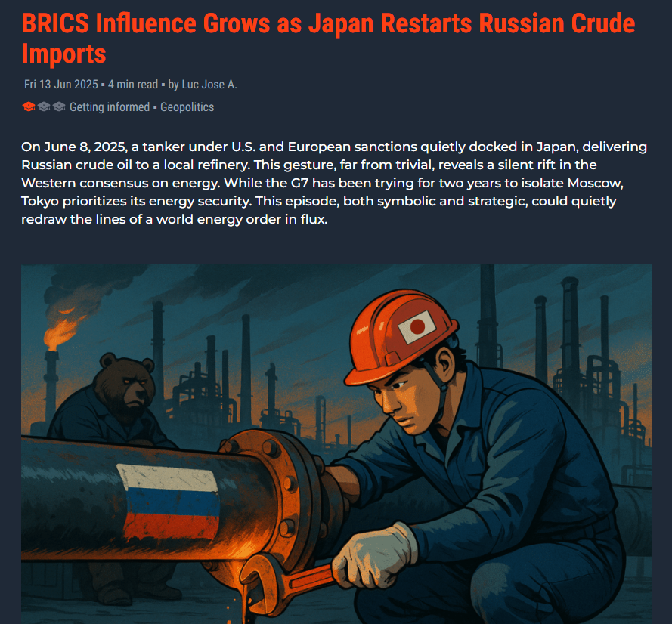Click the second gray graduation cap icon
Viewport: 672px width, 624px height.
[44, 107]
